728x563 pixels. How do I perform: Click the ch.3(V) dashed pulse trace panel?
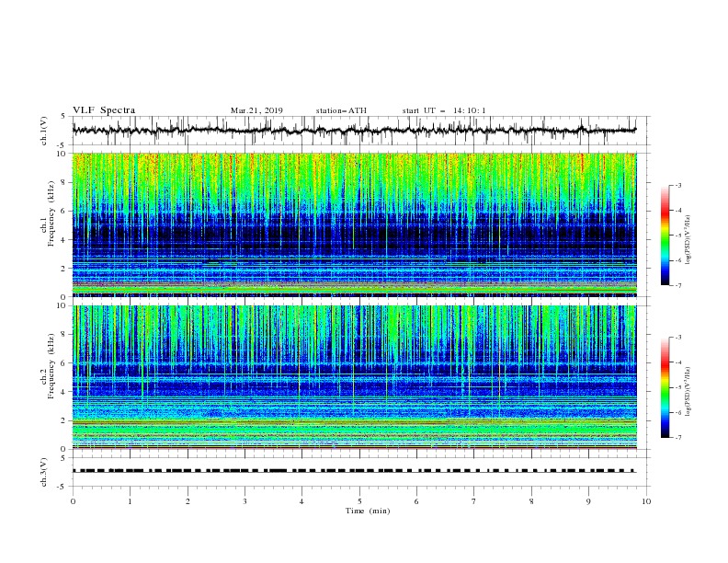[x=360, y=472]
